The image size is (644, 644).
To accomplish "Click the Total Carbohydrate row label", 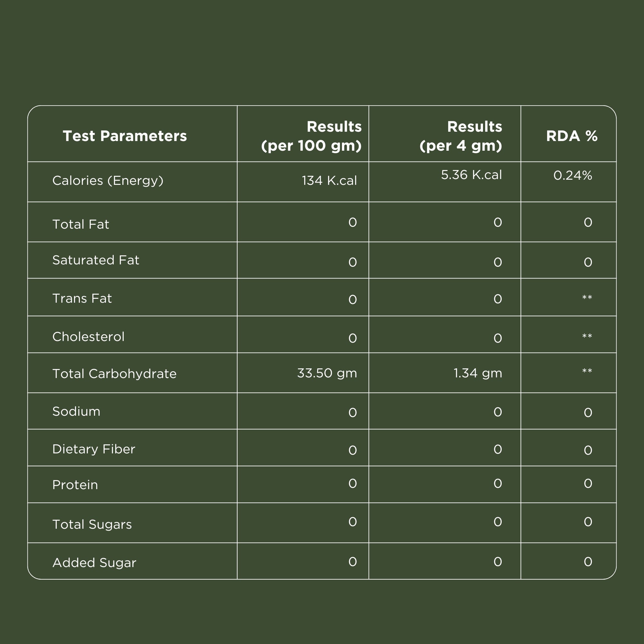I will click(114, 374).
